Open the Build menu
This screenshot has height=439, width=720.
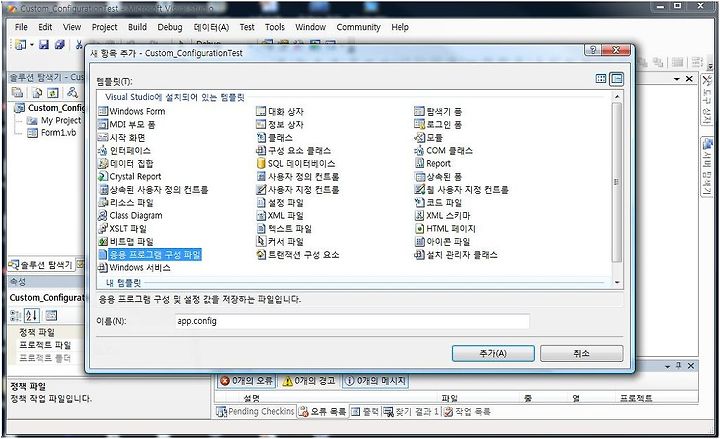[x=137, y=27]
